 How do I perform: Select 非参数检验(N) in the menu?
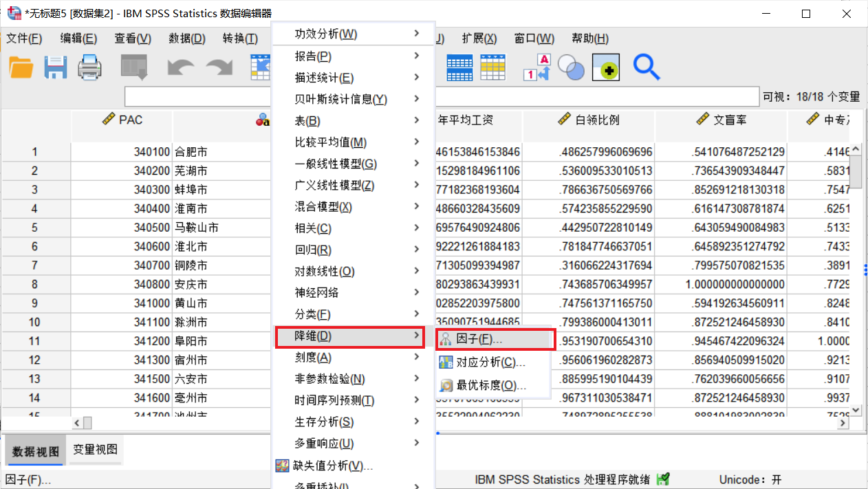click(354, 378)
